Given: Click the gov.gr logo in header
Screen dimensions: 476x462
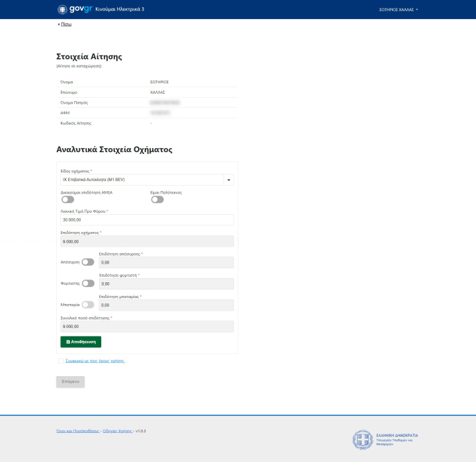Looking at the screenshot, I should pyautogui.click(x=75, y=9).
